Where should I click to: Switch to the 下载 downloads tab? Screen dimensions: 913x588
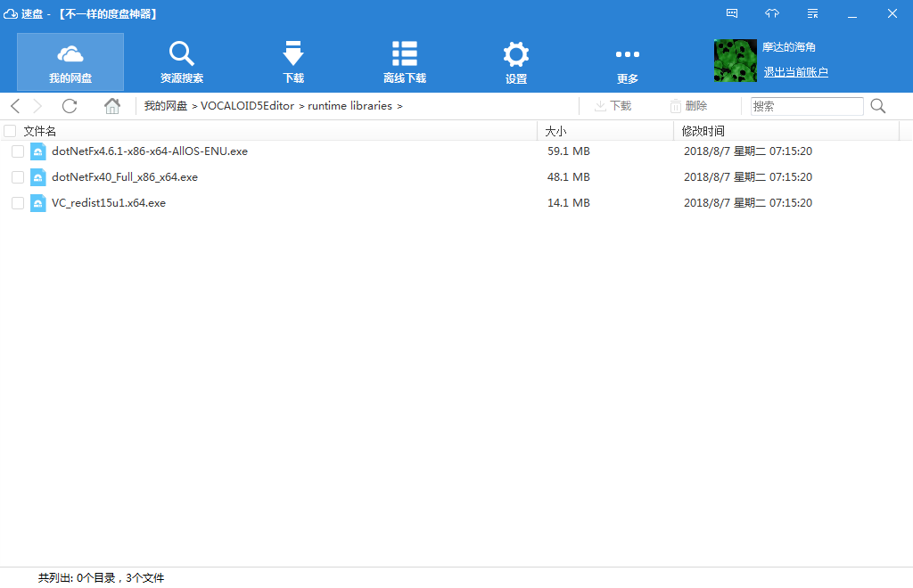click(x=292, y=62)
